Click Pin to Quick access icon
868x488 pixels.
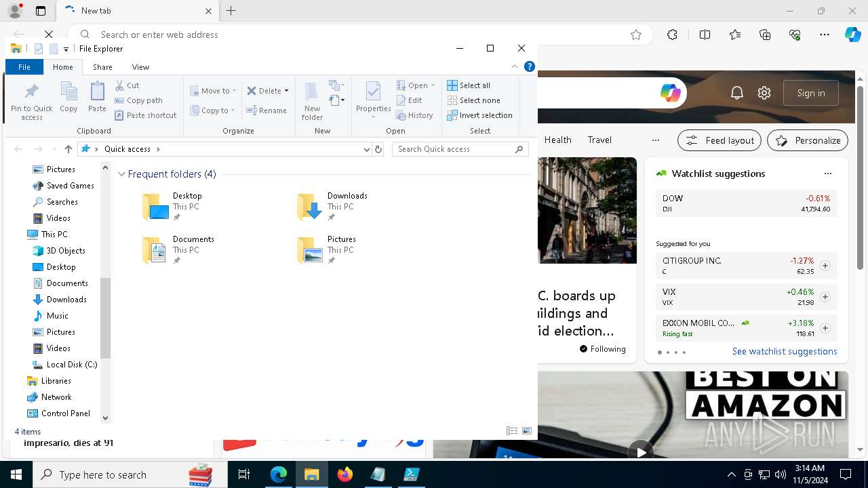tap(31, 102)
